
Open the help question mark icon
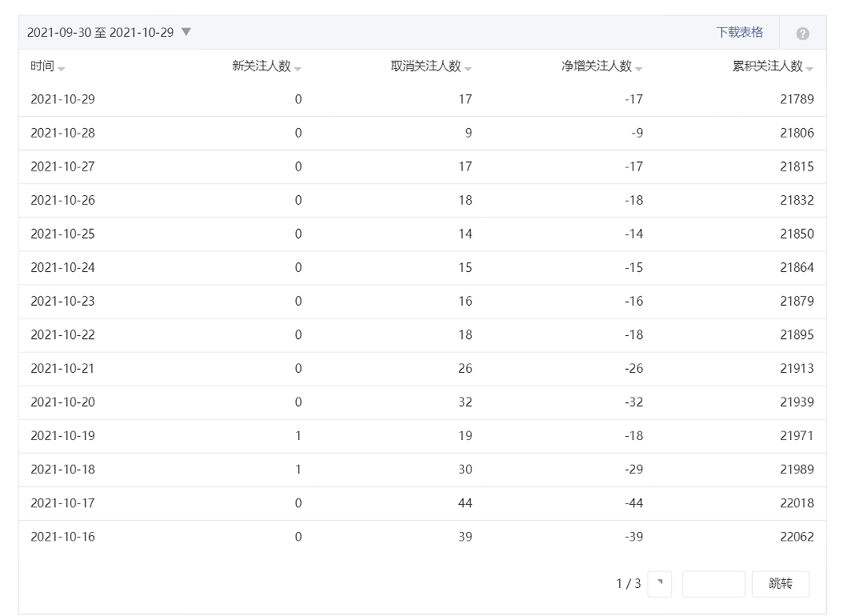point(802,34)
